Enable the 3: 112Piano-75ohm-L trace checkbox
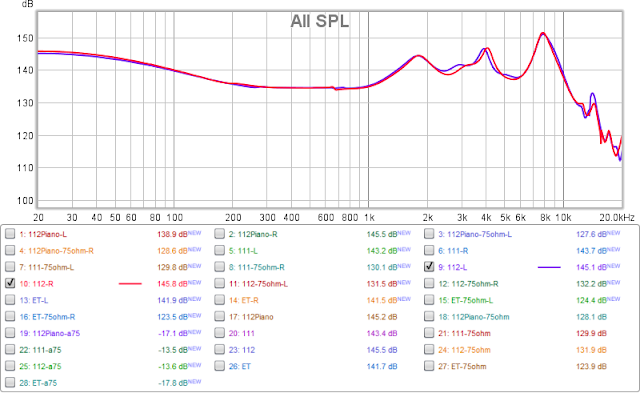The image size is (640, 393). click(429, 234)
